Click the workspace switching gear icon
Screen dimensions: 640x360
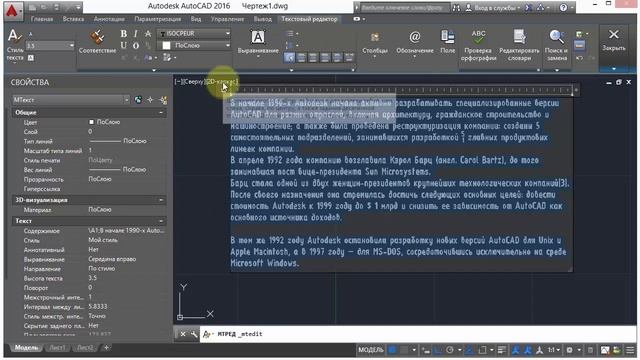tap(569, 350)
